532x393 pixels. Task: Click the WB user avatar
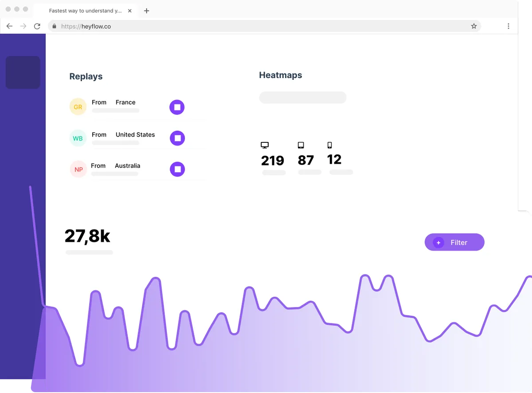tap(78, 138)
